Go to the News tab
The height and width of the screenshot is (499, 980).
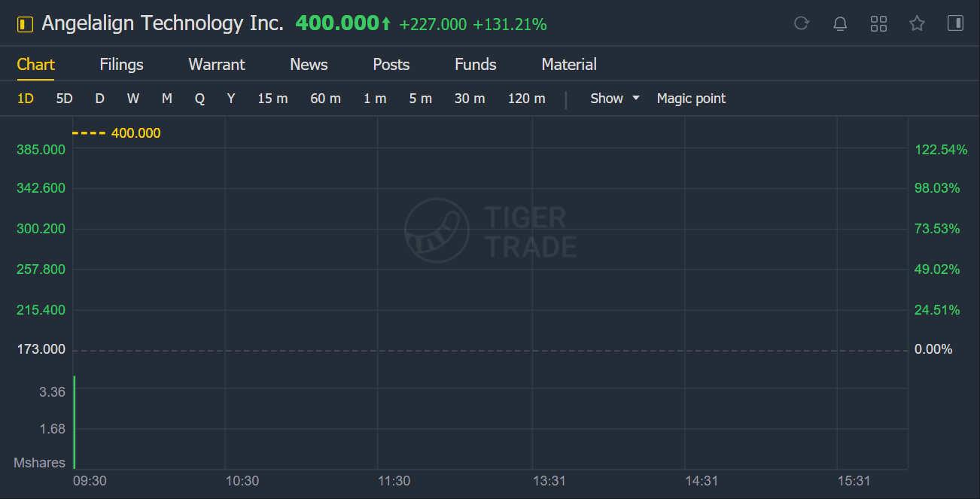point(309,65)
